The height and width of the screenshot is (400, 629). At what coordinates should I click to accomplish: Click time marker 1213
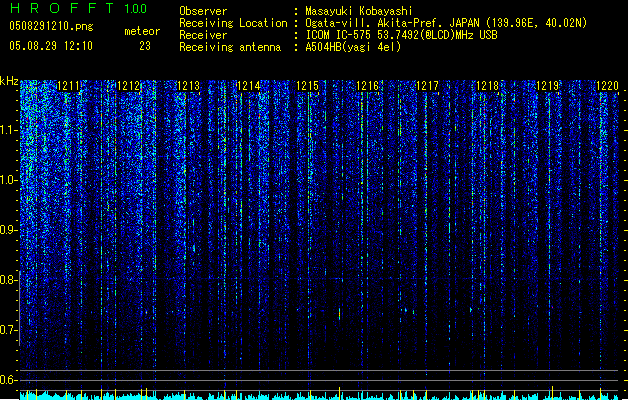[189, 86]
